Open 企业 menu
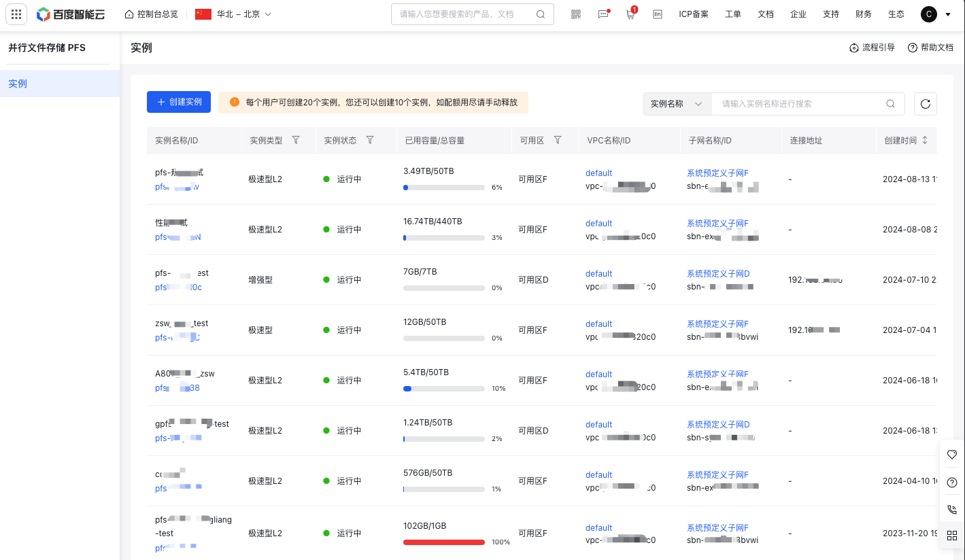 pos(798,14)
